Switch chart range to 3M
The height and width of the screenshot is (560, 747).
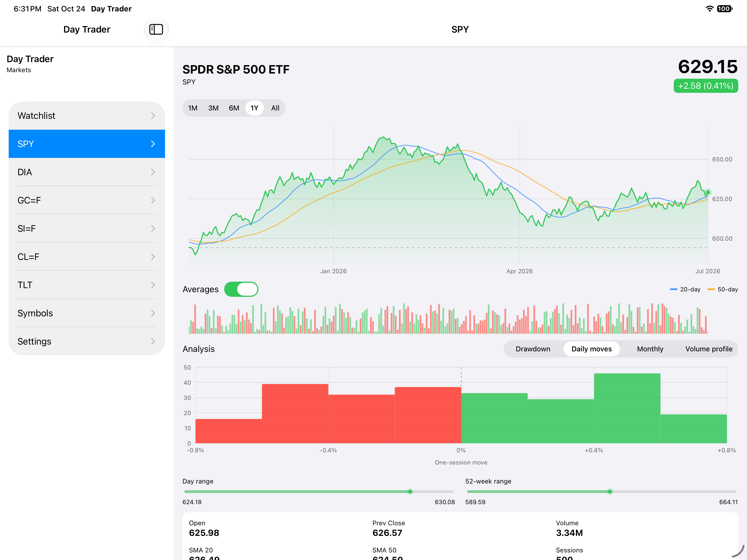tap(213, 108)
